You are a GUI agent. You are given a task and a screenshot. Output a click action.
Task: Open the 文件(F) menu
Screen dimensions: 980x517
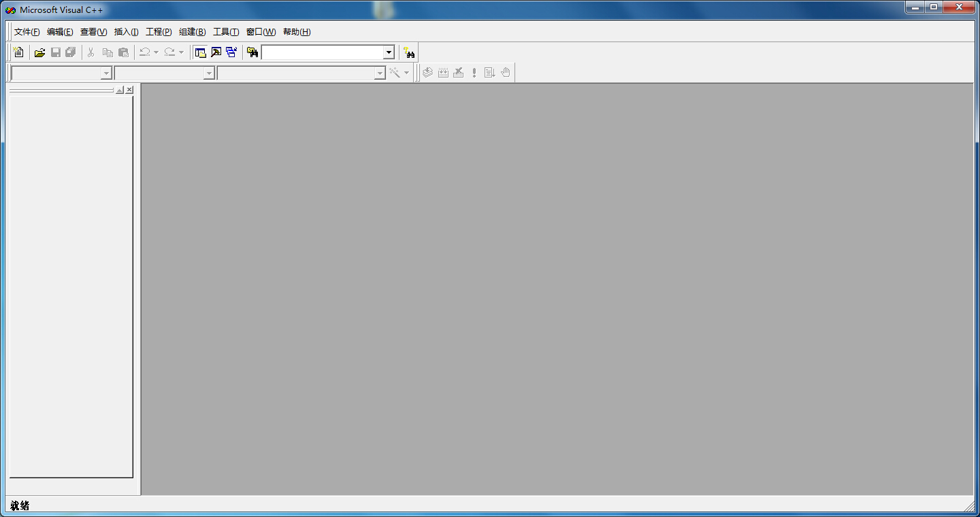click(27, 32)
